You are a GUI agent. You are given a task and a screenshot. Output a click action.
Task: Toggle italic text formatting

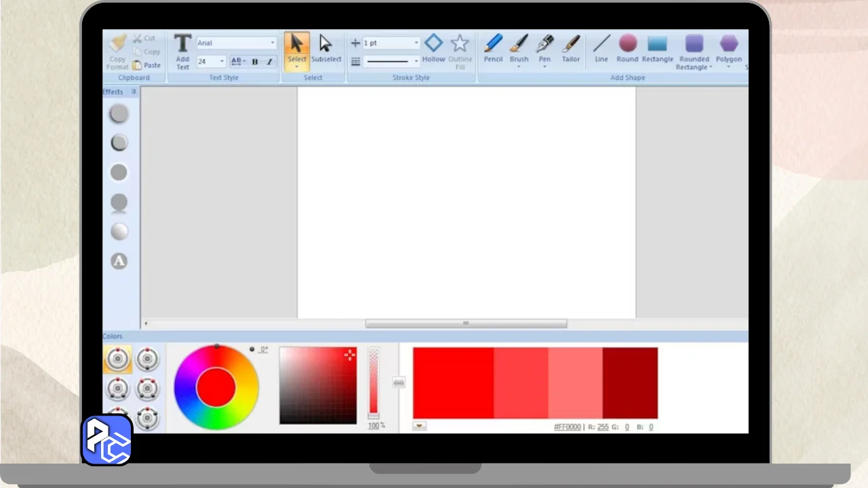pos(269,62)
